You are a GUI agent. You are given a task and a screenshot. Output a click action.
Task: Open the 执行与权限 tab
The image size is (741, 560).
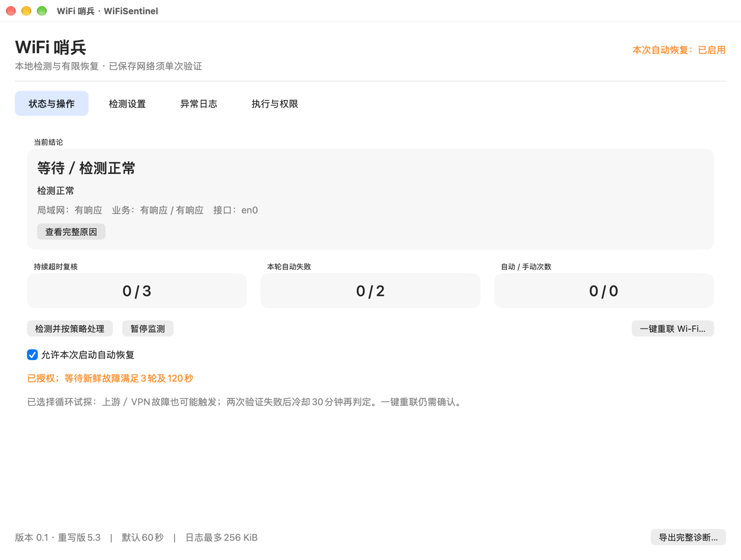[x=275, y=104]
